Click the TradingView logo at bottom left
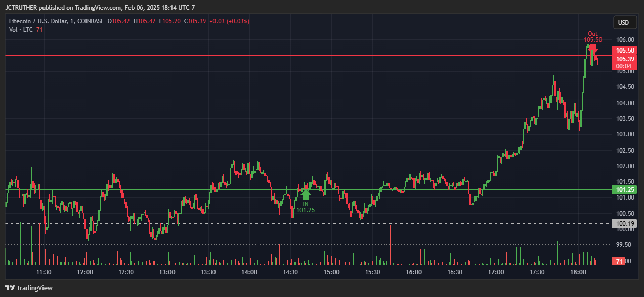The width and height of the screenshot is (644, 297). [29, 288]
